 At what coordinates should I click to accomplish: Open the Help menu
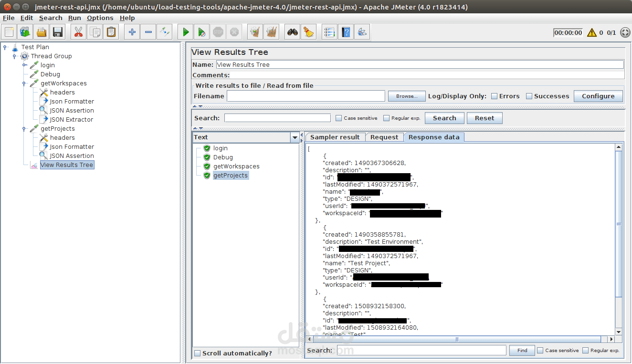tap(127, 18)
